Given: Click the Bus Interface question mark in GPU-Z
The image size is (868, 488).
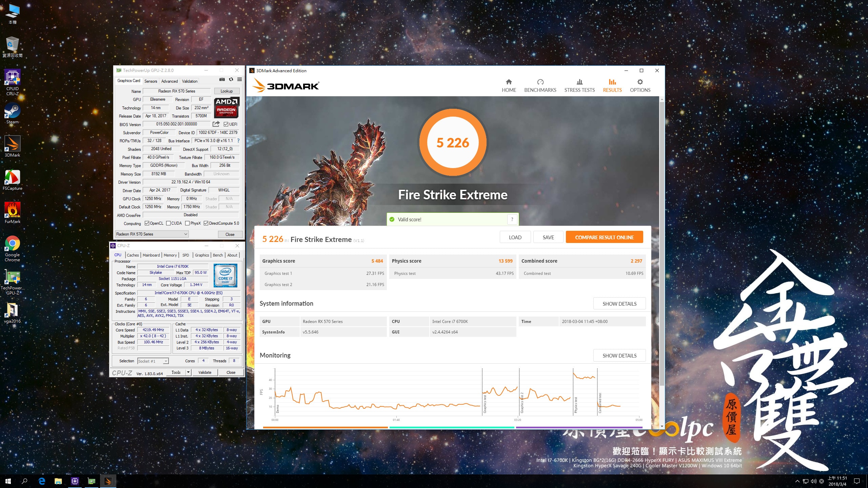Looking at the screenshot, I should point(238,141).
